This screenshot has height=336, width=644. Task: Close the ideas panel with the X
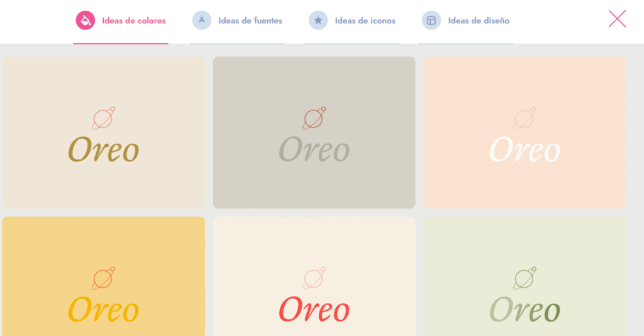click(x=618, y=19)
